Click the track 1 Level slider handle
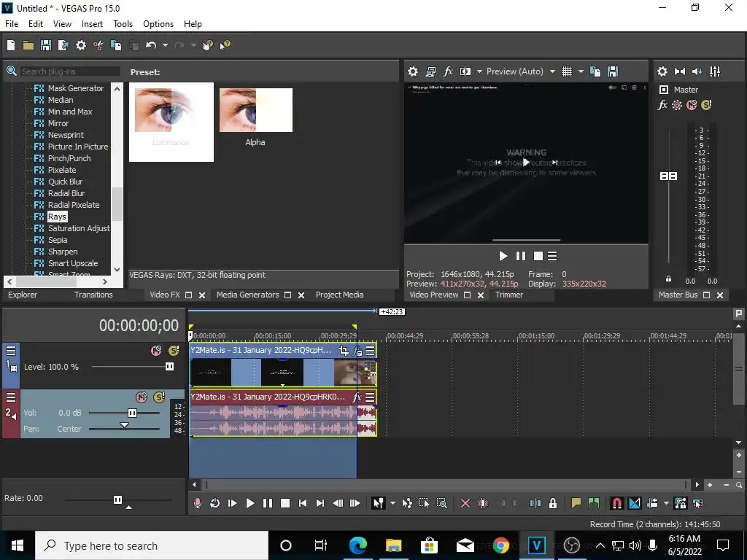747x560 pixels. [x=169, y=366]
